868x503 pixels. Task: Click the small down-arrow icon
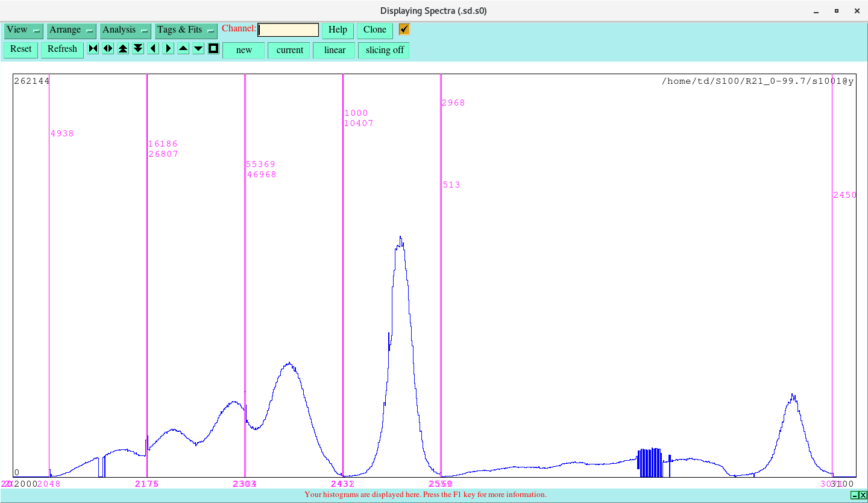(x=198, y=48)
